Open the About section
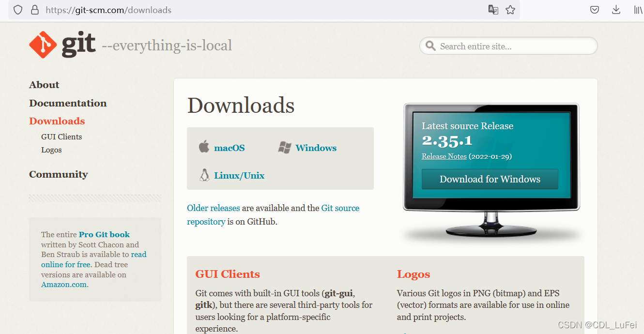 pos(44,85)
